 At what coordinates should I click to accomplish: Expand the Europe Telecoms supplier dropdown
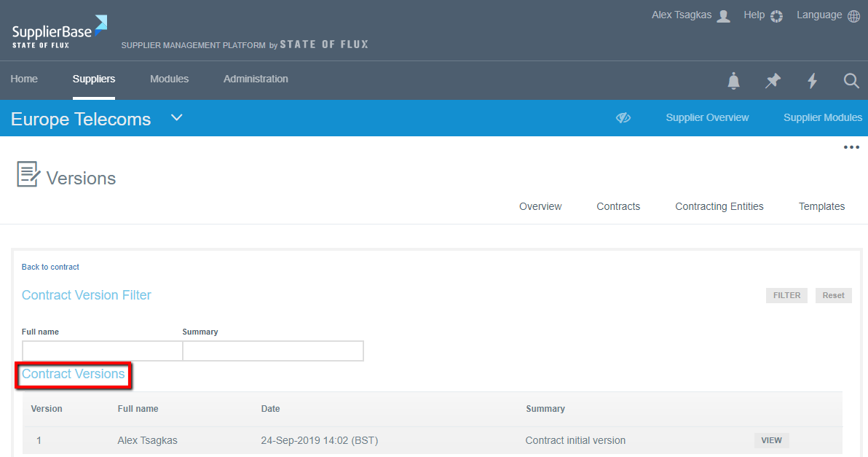pos(176,118)
